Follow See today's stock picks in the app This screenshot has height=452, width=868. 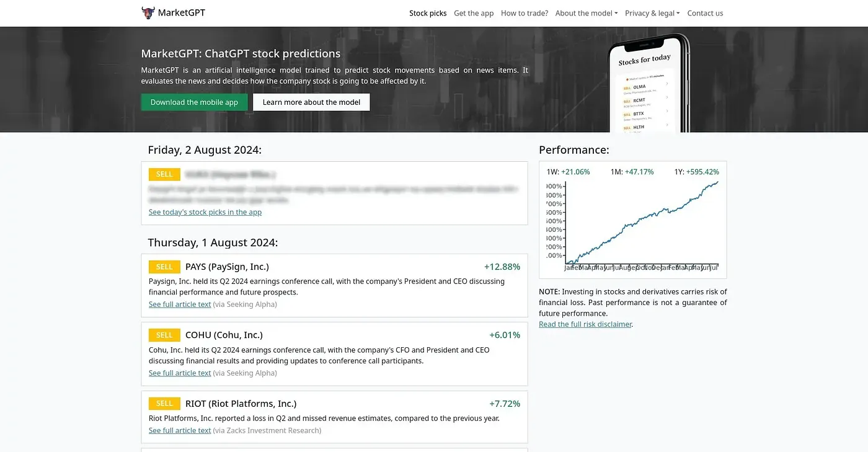click(205, 212)
